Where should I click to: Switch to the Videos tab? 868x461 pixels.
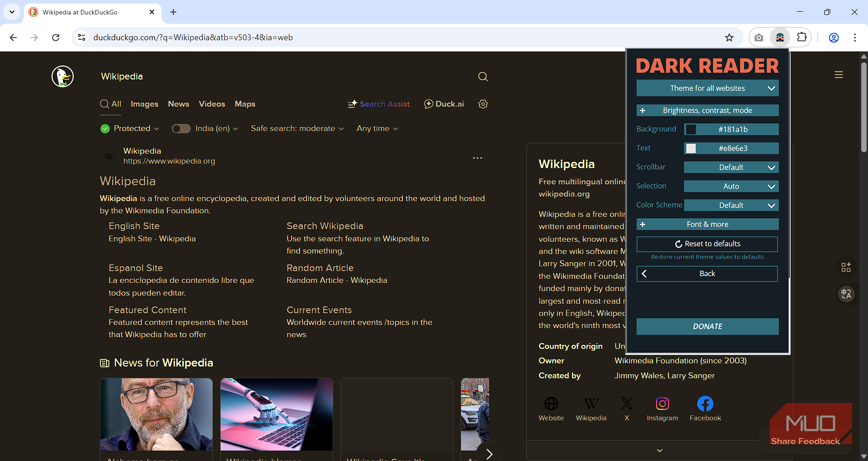point(212,104)
